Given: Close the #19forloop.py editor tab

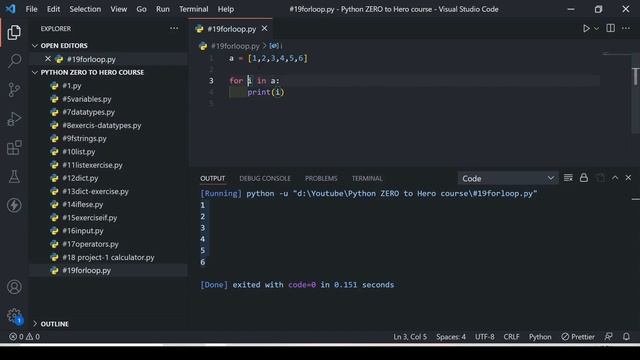Looking at the screenshot, I should (264, 29).
